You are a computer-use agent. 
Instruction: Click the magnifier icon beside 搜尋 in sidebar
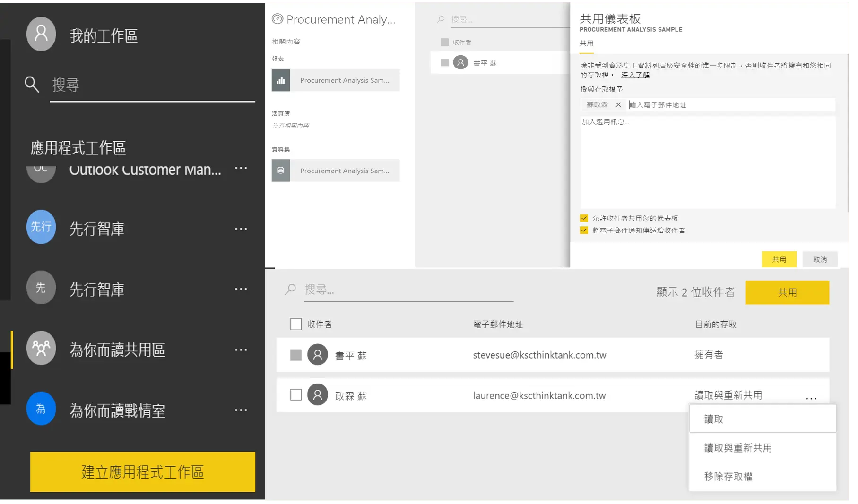(x=32, y=85)
